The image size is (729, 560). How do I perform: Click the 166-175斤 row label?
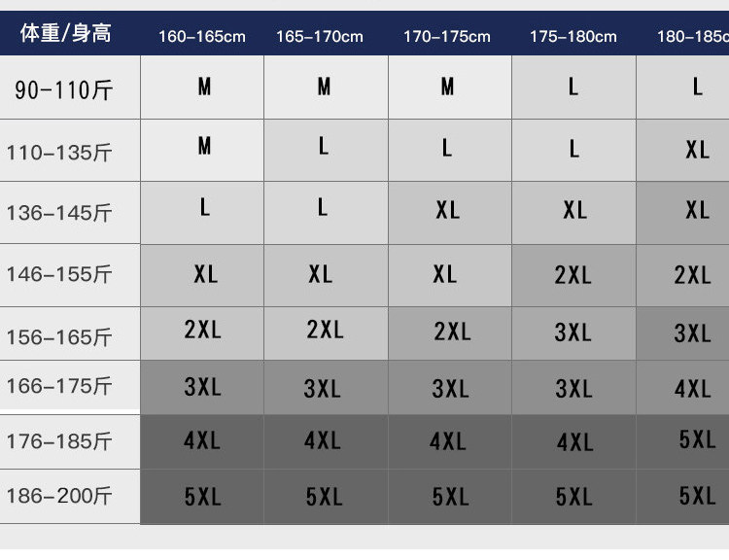59,387
